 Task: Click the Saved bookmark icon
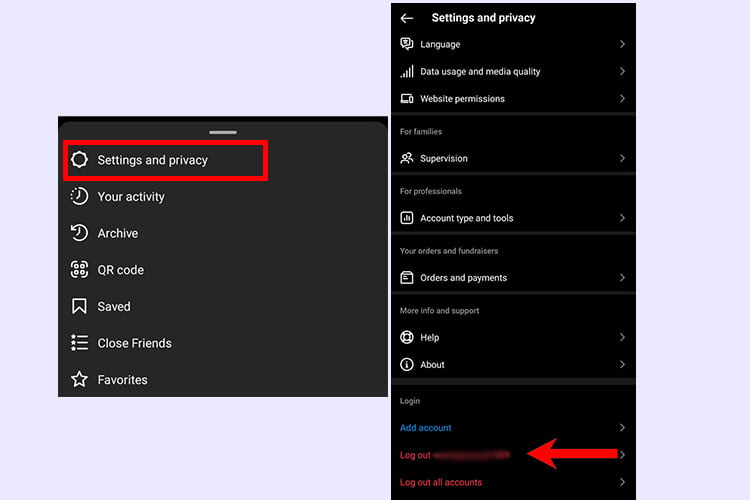80,307
